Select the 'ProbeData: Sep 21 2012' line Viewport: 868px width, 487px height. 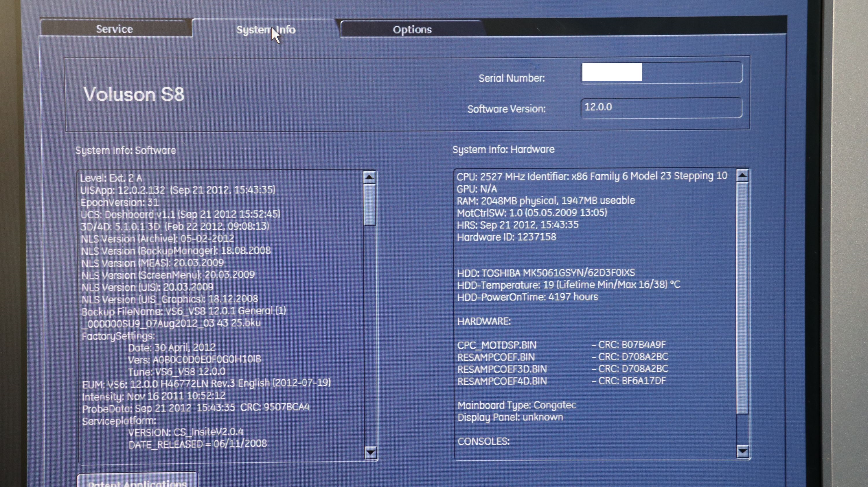196,408
